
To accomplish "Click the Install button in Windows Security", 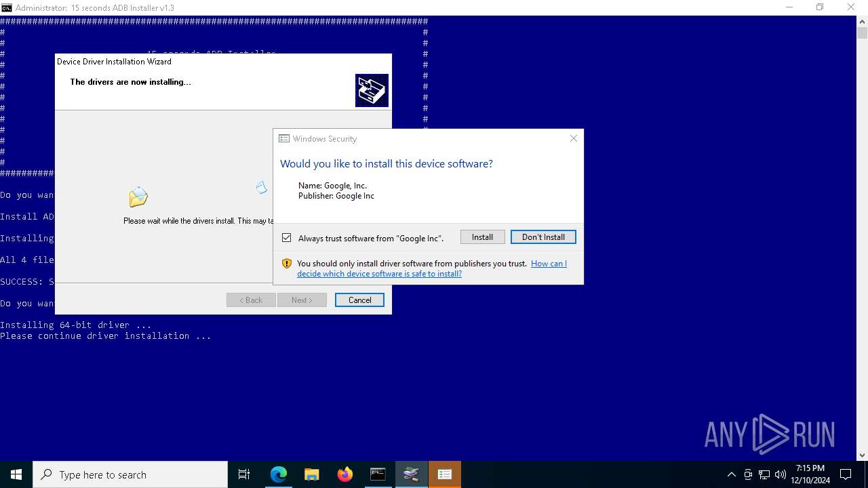I will pos(482,237).
